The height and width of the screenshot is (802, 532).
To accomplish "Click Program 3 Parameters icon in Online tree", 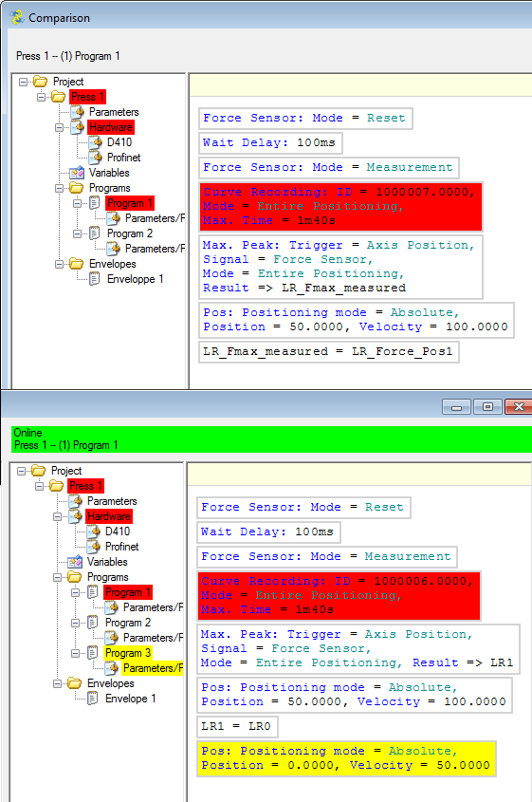I will tap(111, 668).
